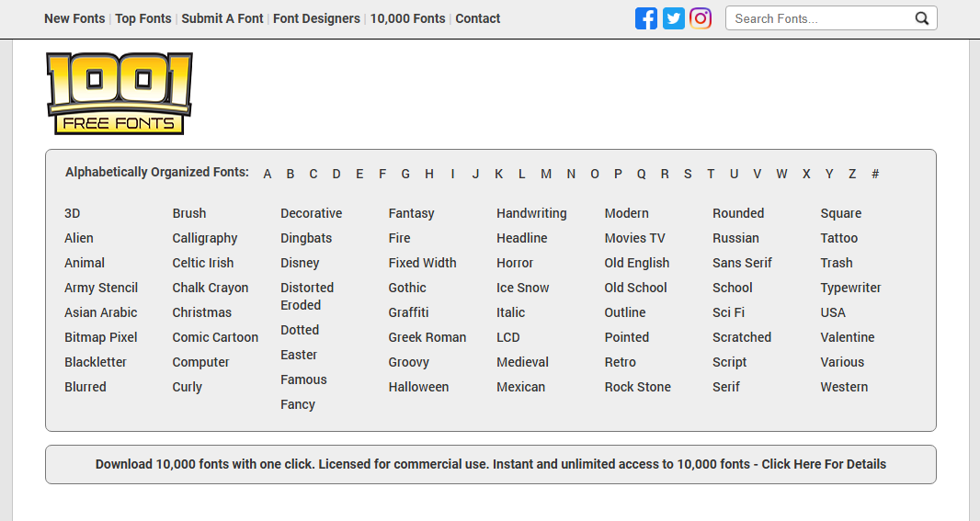
Task: Open the New Fonts menu item
Action: (x=74, y=18)
